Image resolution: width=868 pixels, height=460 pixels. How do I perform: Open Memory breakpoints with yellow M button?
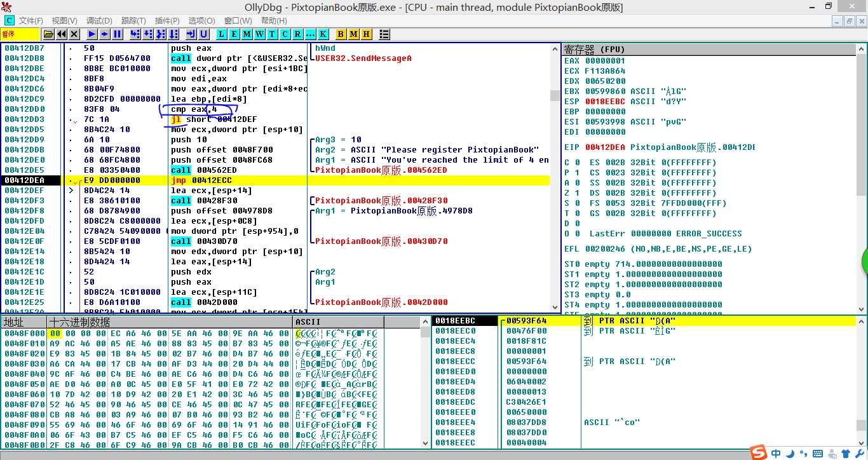click(x=354, y=34)
